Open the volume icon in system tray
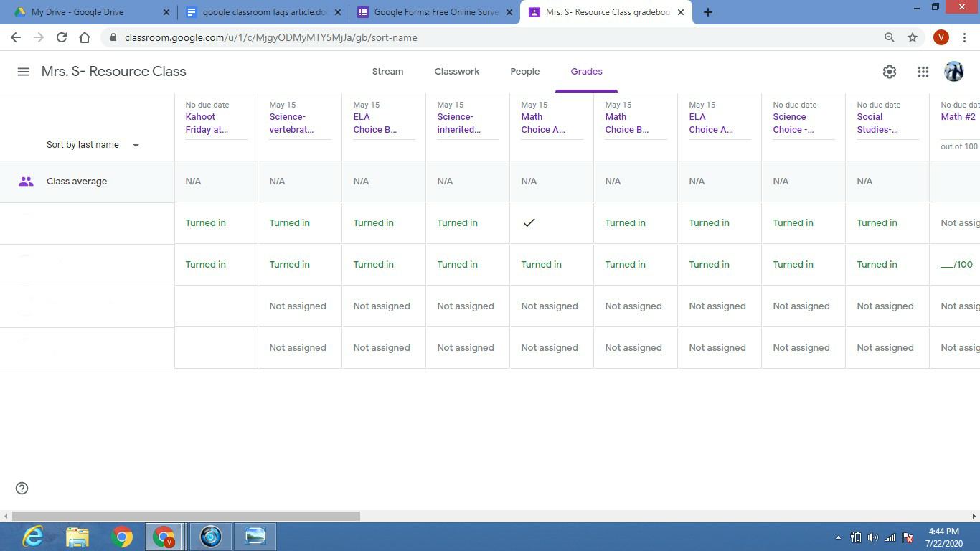980x551 pixels. (873, 537)
